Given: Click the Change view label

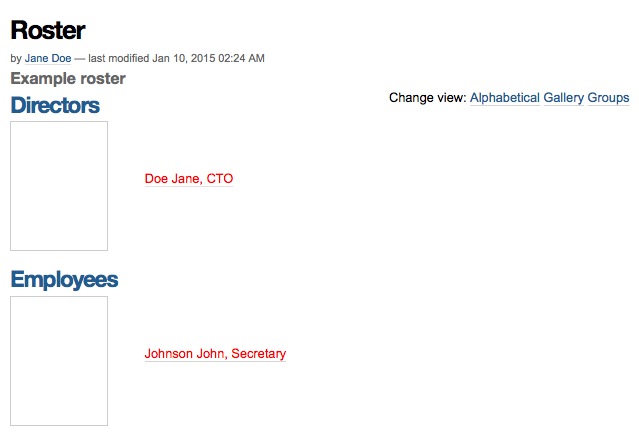Looking at the screenshot, I should pyautogui.click(x=427, y=98).
